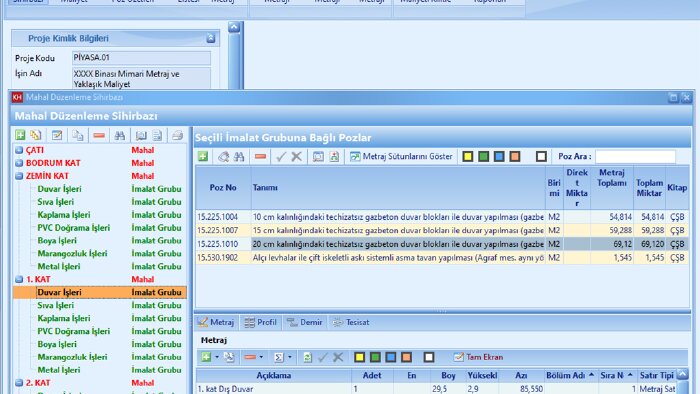
Task: Click the X cancel icon in the Metraj toolbar
Action: point(338,357)
